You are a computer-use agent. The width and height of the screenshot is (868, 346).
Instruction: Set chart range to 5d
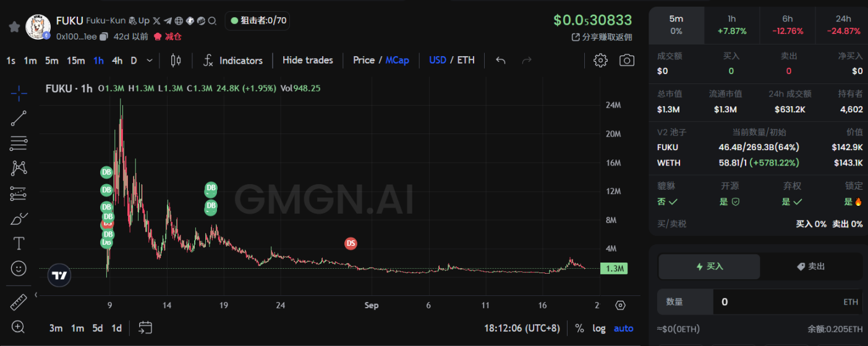98,328
